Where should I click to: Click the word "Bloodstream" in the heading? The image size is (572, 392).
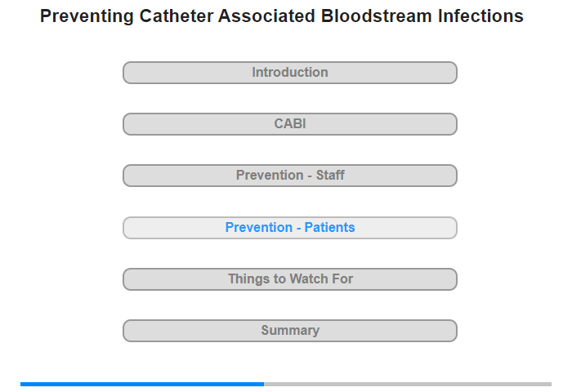click(377, 16)
